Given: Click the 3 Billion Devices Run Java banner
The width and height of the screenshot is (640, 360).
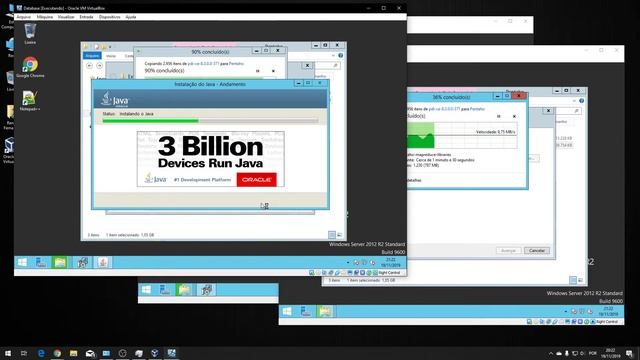Looking at the screenshot, I should tap(211, 159).
